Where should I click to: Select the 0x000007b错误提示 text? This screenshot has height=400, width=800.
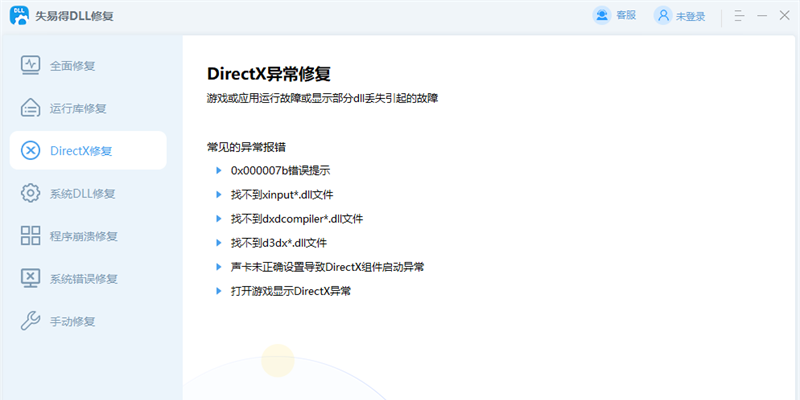[280, 170]
